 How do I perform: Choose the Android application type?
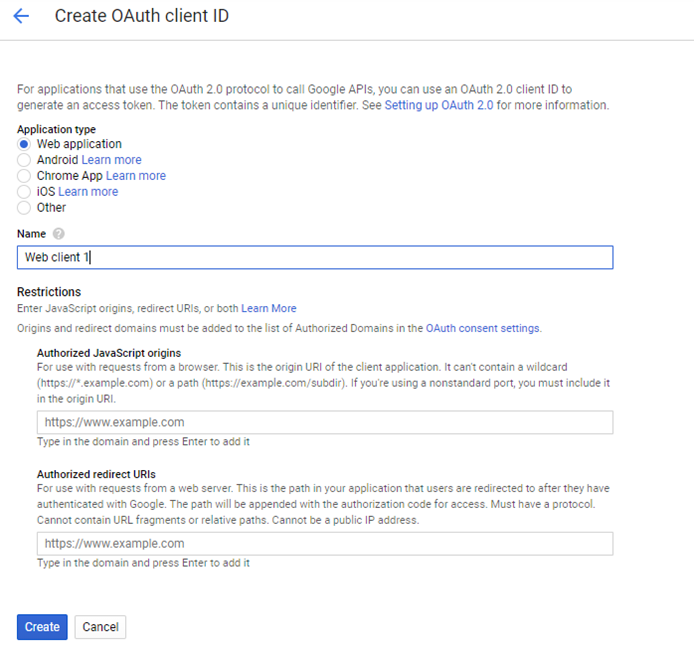pos(24,160)
